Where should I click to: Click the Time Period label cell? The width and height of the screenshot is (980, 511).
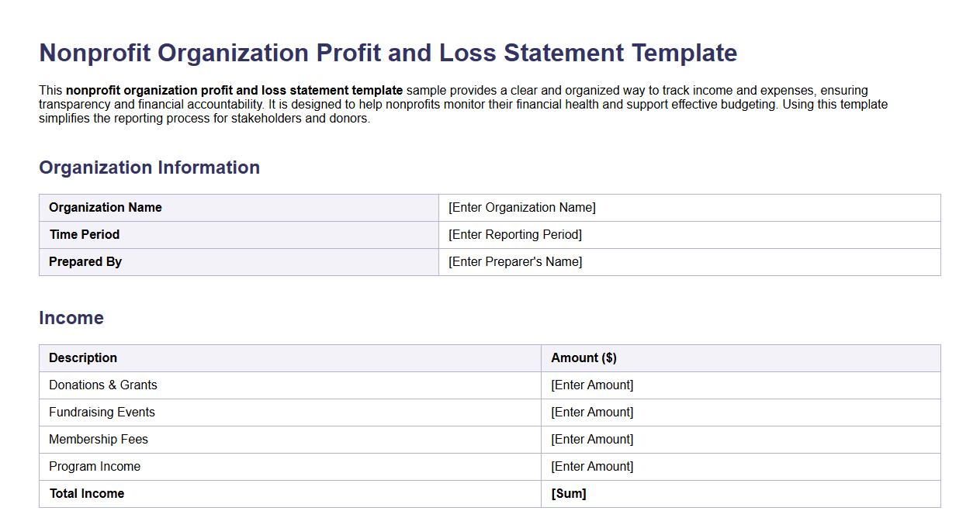84,234
